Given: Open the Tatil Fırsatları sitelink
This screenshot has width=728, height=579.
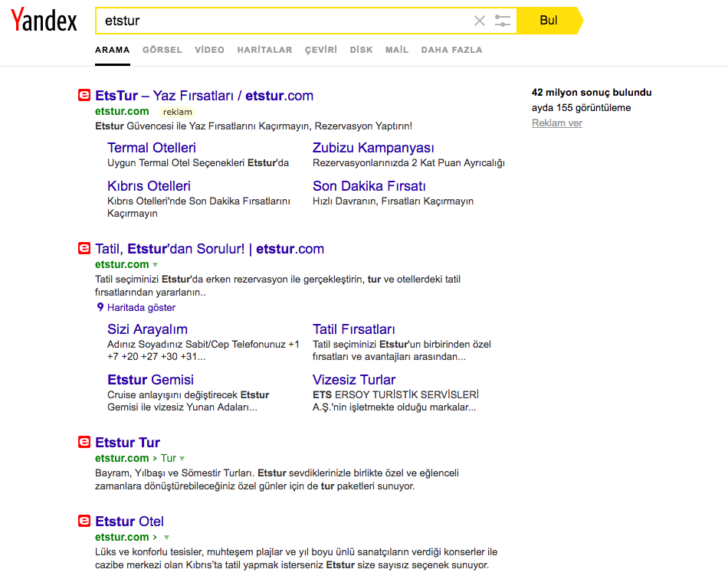Looking at the screenshot, I should [354, 329].
